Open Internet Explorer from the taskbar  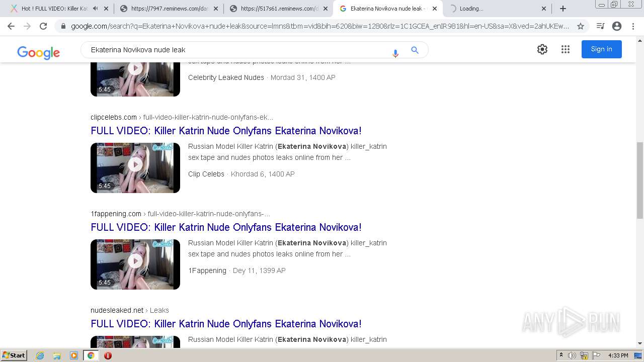40,355
